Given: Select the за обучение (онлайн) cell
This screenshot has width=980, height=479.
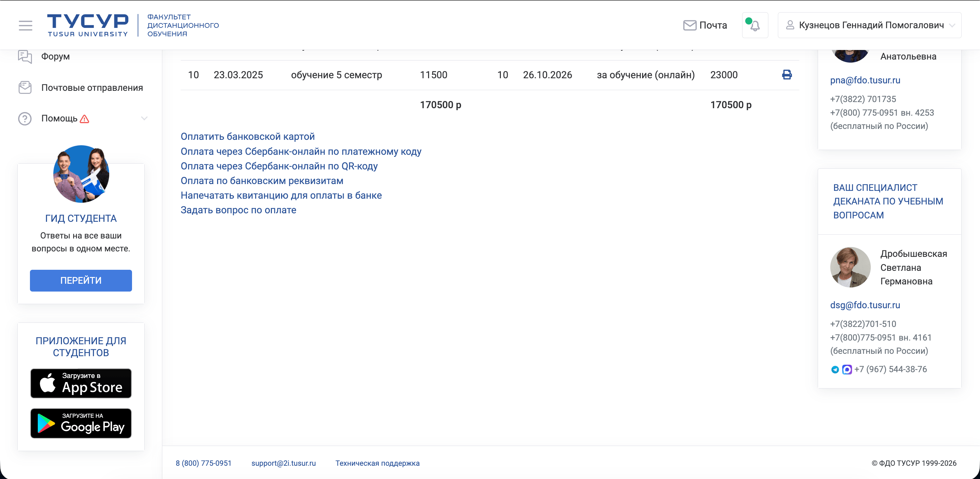Looking at the screenshot, I should tap(646, 75).
